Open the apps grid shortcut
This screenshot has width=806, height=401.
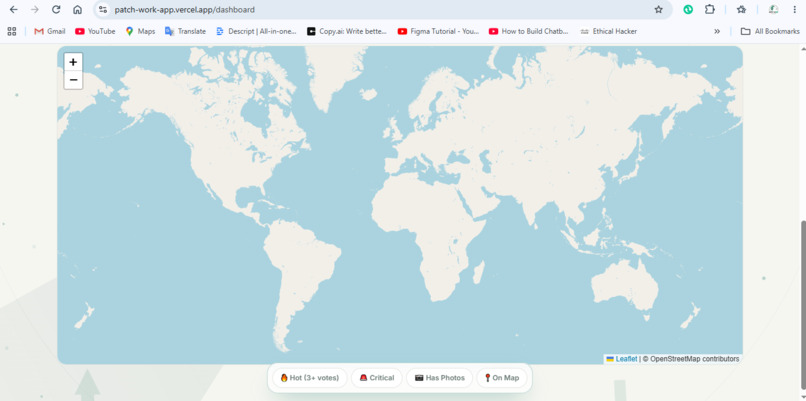[x=12, y=31]
